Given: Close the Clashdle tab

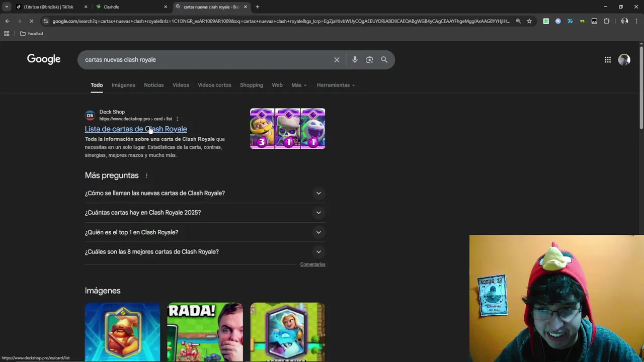Looking at the screenshot, I should pos(166,7).
